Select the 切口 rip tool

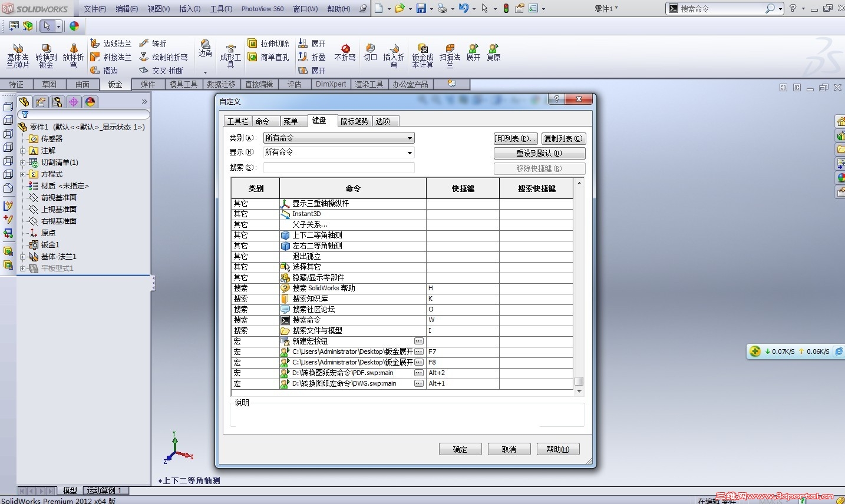[370, 53]
